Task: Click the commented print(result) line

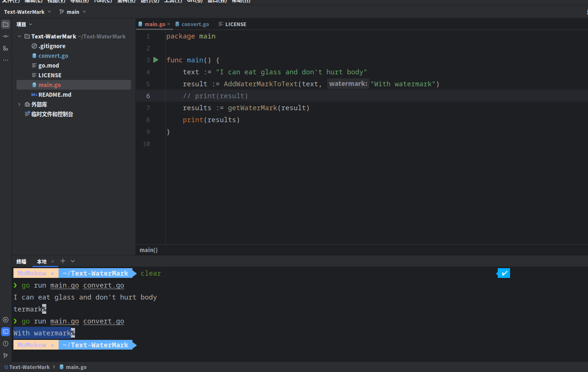Action: [215, 96]
